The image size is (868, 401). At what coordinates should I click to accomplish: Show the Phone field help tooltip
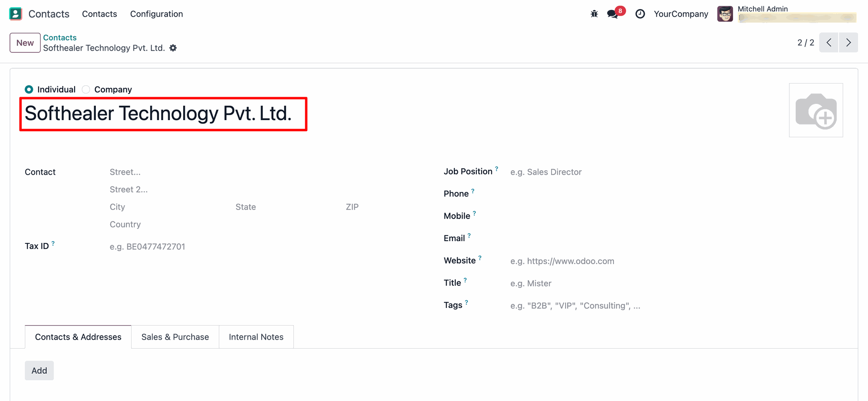pyautogui.click(x=473, y=191)
